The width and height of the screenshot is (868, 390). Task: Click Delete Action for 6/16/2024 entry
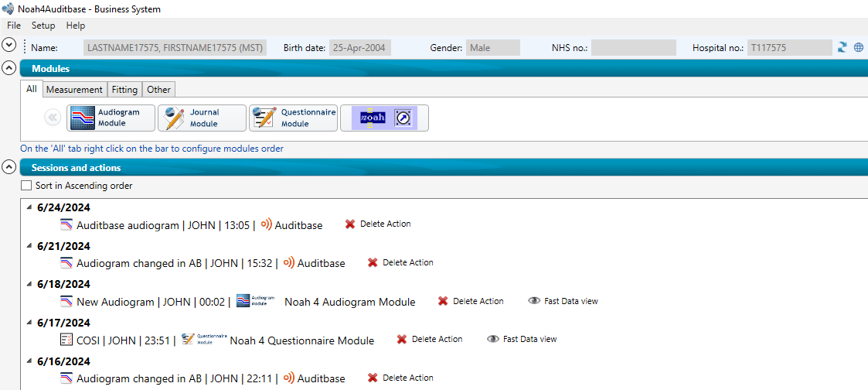click(408, 378)
